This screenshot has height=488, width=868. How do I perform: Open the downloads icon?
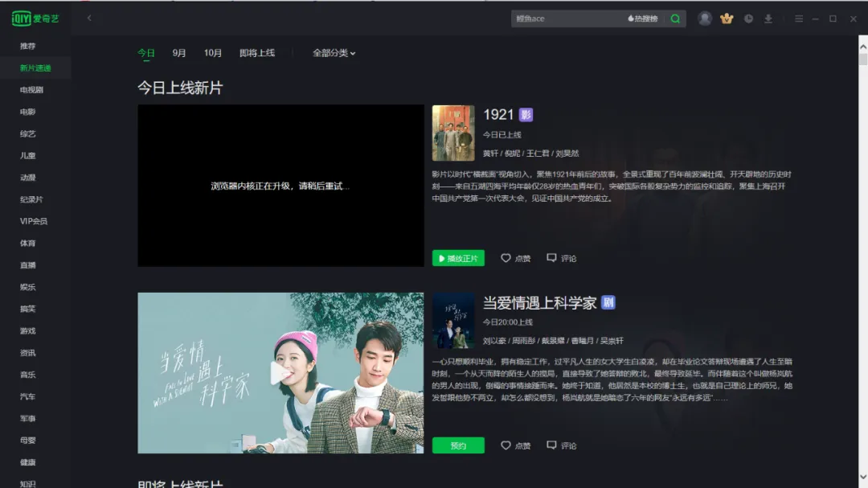[x=768, y=18]
